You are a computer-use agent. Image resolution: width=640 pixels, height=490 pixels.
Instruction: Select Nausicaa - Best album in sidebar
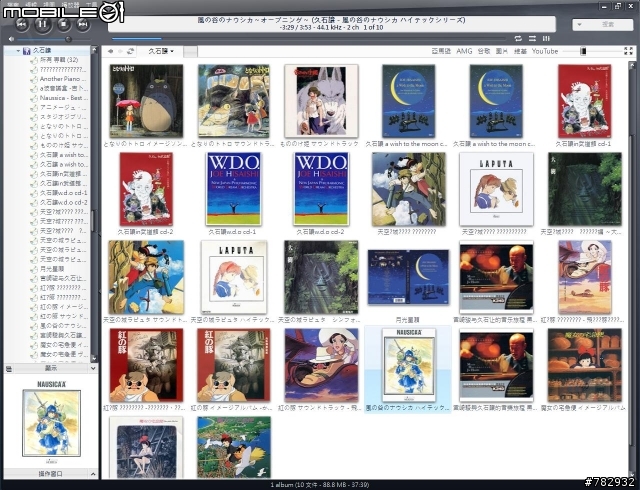[63, 98]
